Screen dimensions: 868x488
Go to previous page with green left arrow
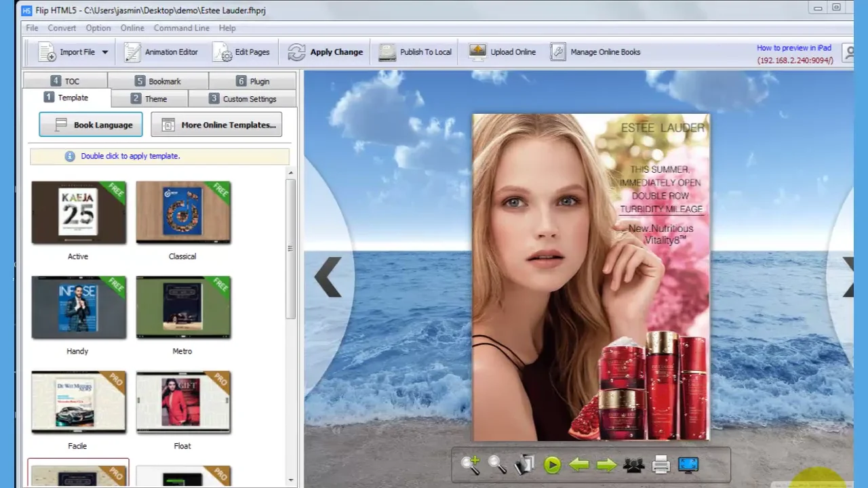click(578, 465)
